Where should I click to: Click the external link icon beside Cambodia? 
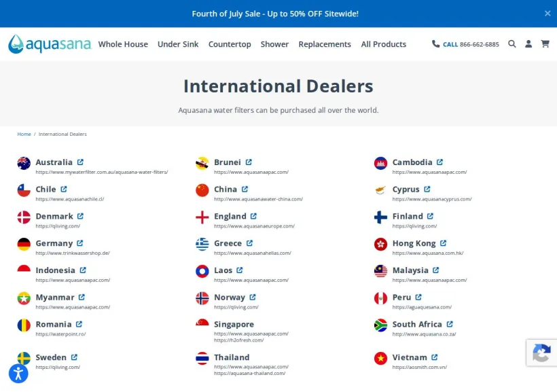tap(439, 162)
